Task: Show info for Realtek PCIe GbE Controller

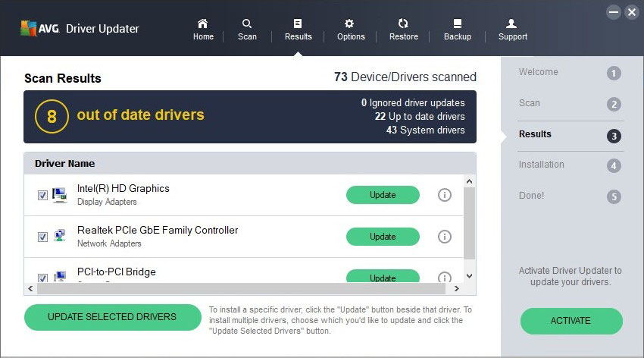Action: pyautogui.click(x=445, y=237)
